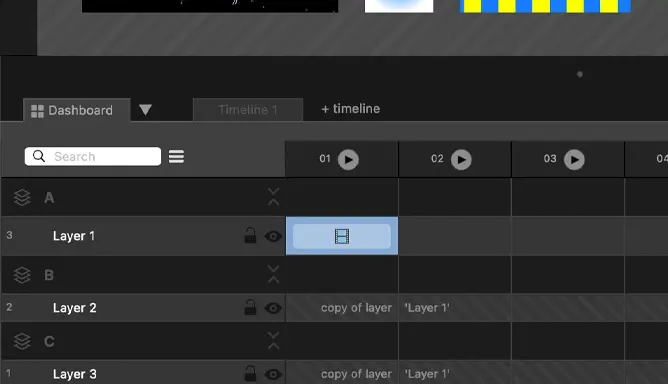Play column 02
This screenshot has height=384, width=668.
[x=461, y=160]
